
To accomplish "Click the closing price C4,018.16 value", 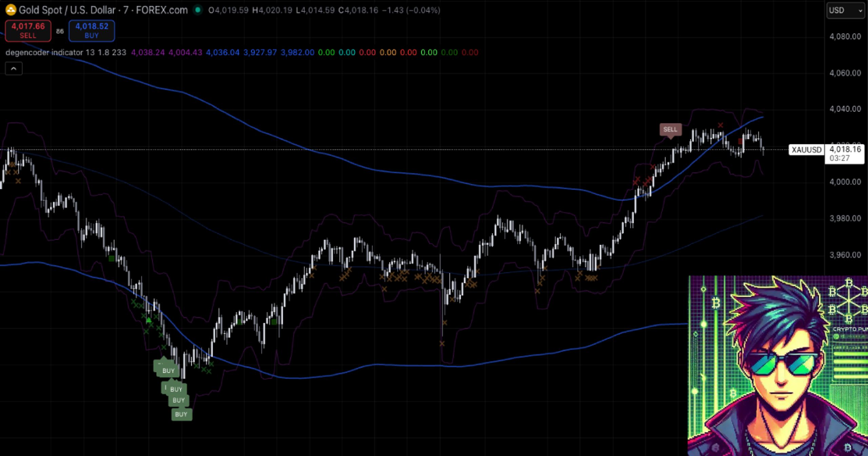I will click(x=358, y=10).
